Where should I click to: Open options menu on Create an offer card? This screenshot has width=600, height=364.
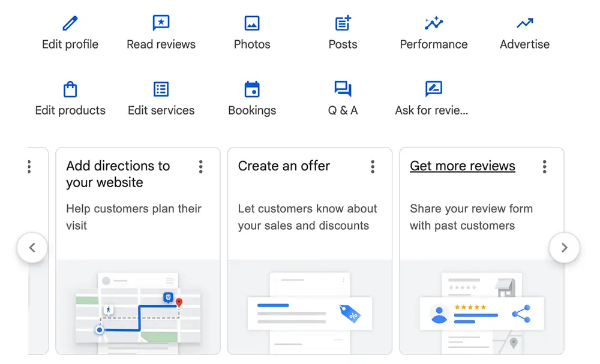click(x=373, y=167)
